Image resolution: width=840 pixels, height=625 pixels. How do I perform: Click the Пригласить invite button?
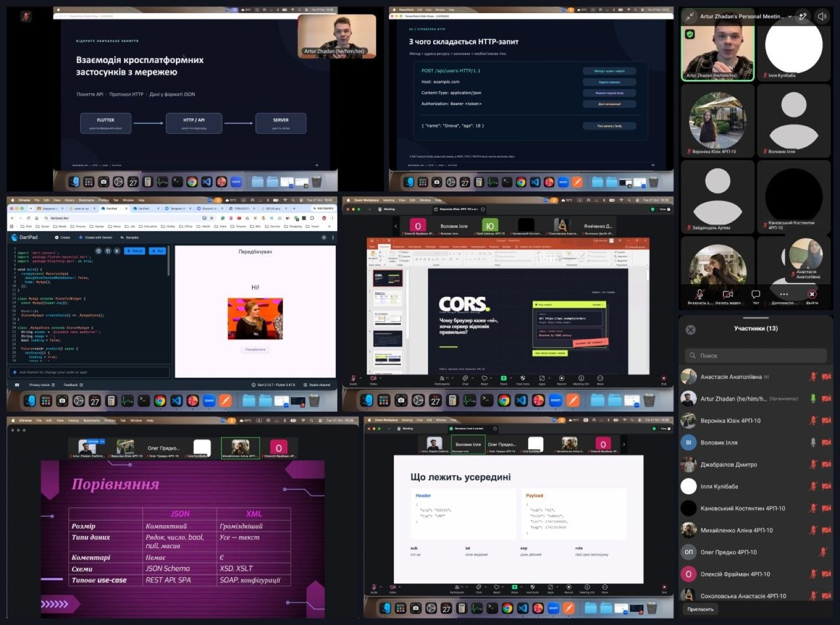tap(701, 609)
